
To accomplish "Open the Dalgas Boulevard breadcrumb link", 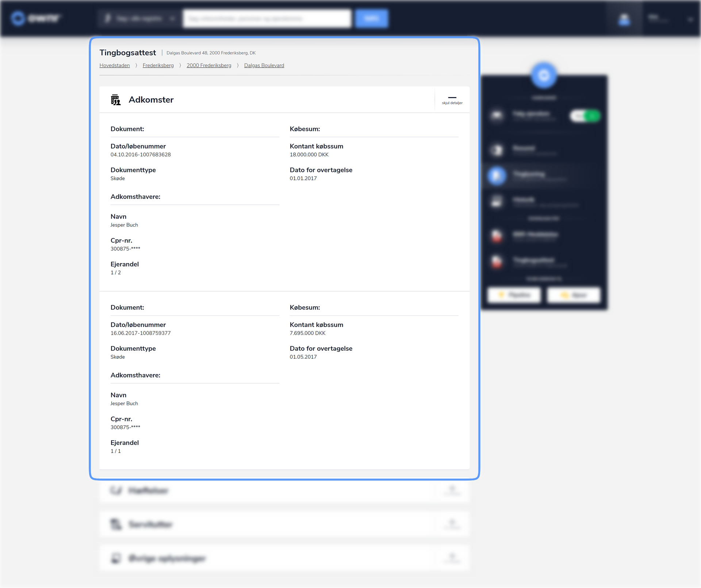I will pos(264,65).
